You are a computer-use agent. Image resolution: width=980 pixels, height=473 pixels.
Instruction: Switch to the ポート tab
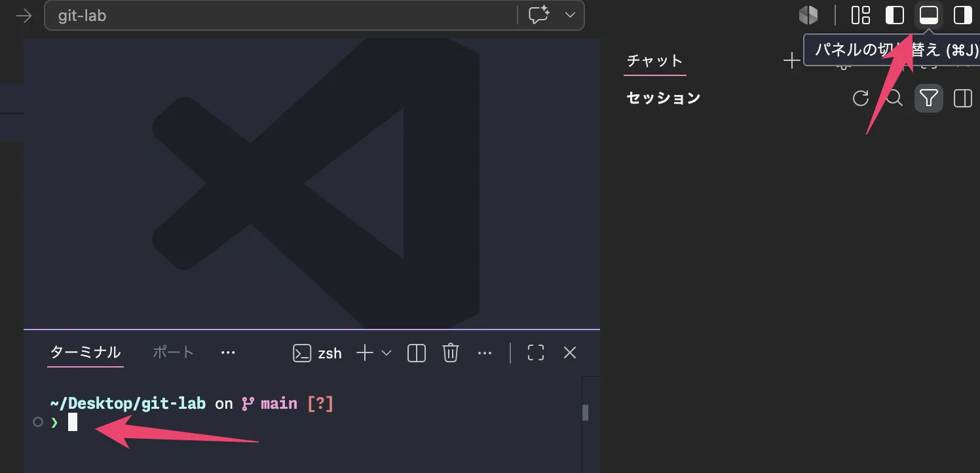tap(174, 352)
